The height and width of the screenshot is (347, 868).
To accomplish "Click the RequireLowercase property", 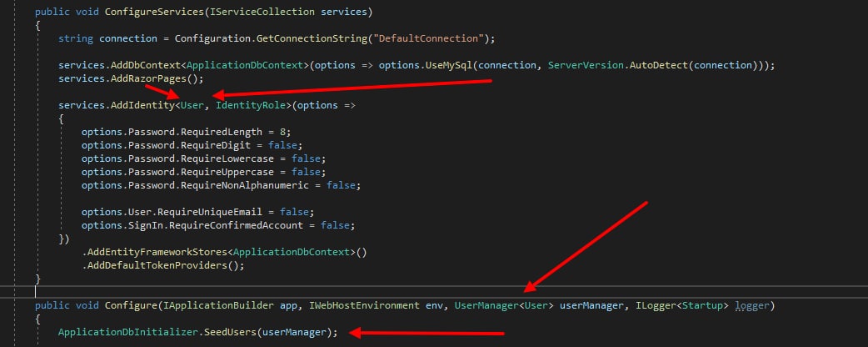I will tap(227, 158).
